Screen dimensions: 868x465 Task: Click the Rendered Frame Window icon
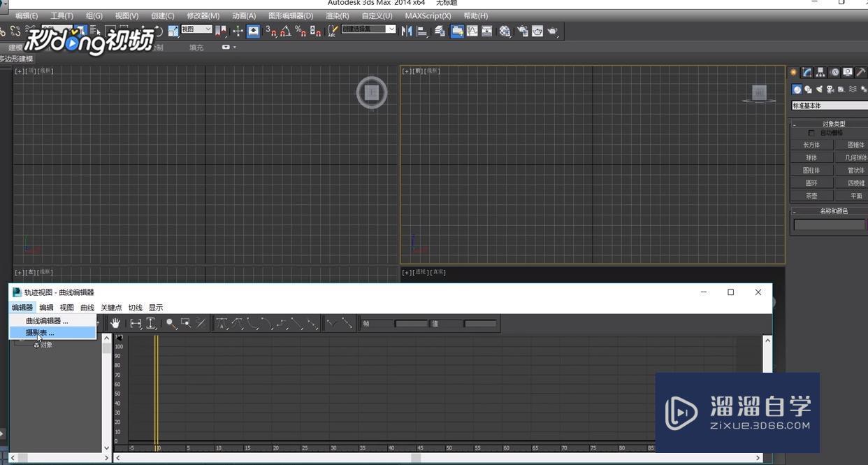point(537,31)
